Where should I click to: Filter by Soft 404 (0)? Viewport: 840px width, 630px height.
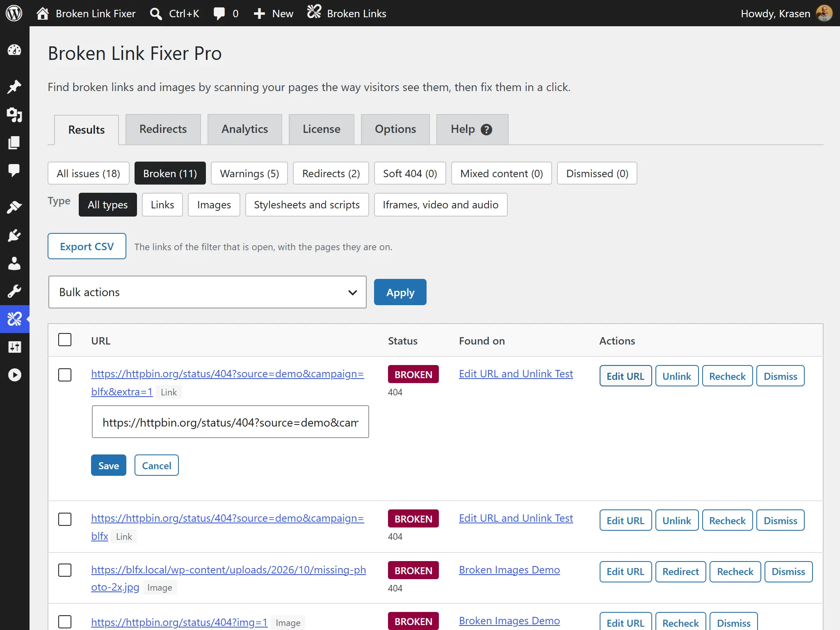[410, 173]
